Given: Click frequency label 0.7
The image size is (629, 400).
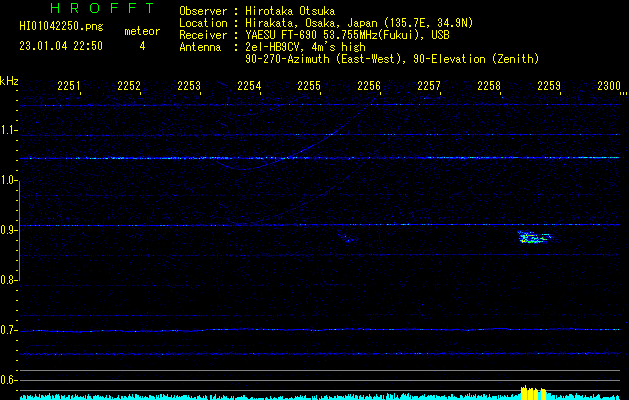Looking at the screenshot, I should 8,330.
